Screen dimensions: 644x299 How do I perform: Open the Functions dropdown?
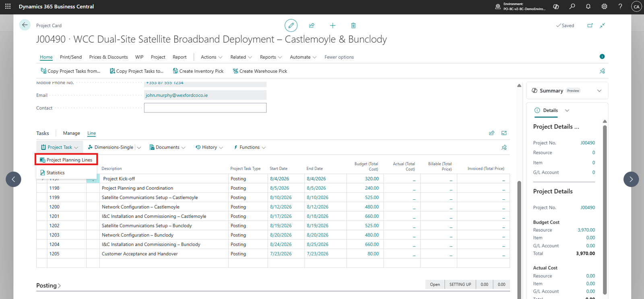pyautogui.click(x=250, y=147)
